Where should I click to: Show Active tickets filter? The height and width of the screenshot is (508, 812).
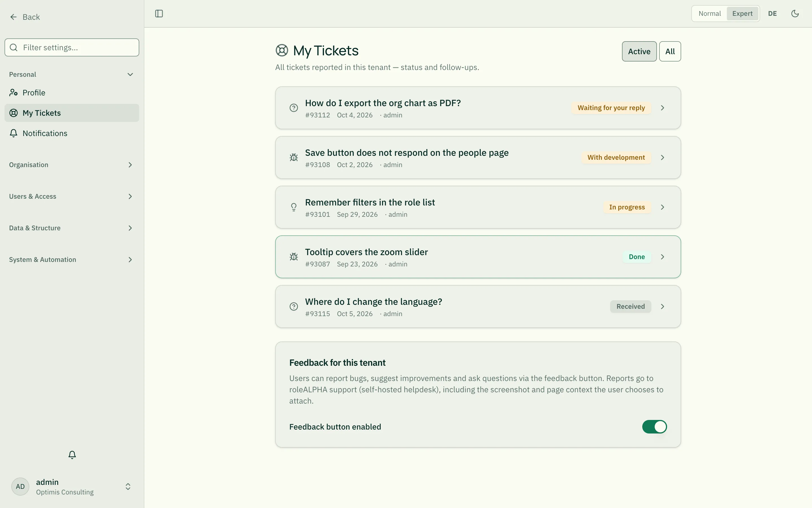click(639, 51)
